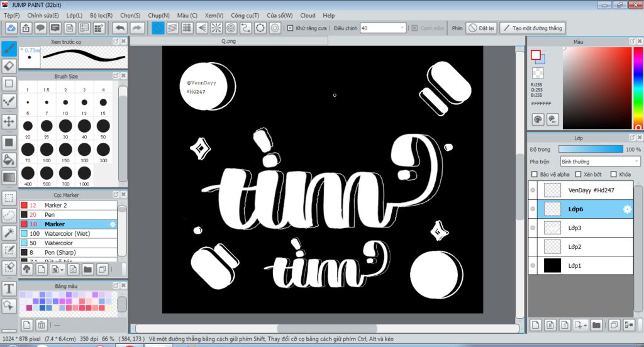Hide the Lớp1 layer
This screenshot has height=347, width=644.
[x=533, y=266]
